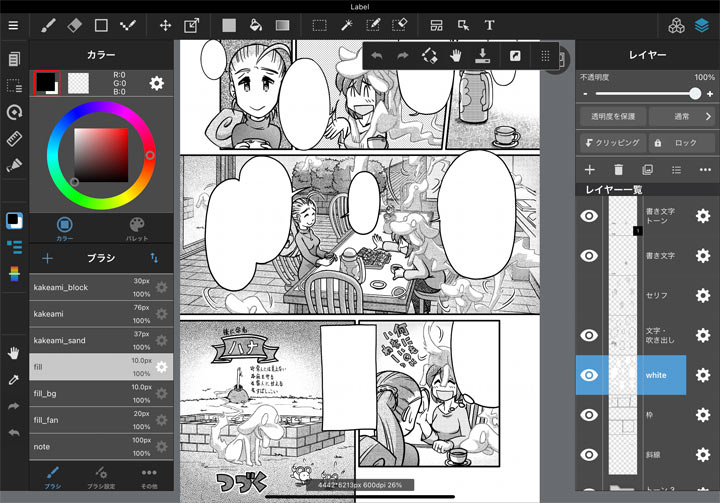Toggle layer ロック lock
The width and height of the screenshot is (720, 503).
click(681, 143)
